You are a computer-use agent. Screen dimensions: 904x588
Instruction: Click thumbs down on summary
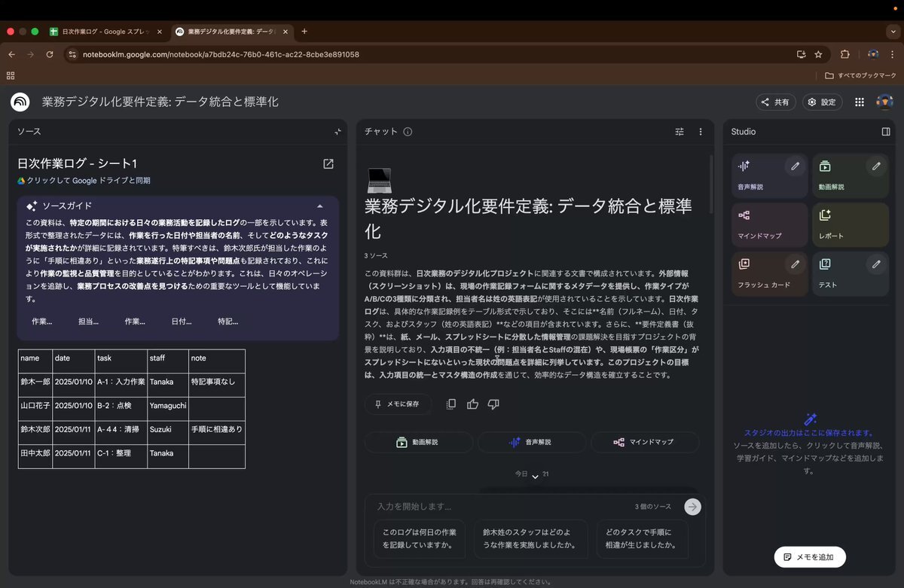click(x=493, y=404)
